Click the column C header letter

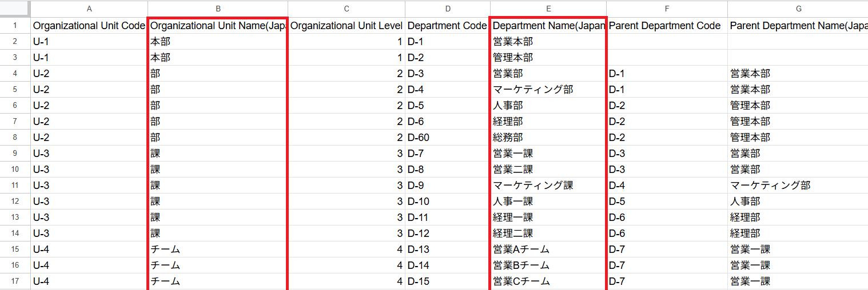coord(347,9)
